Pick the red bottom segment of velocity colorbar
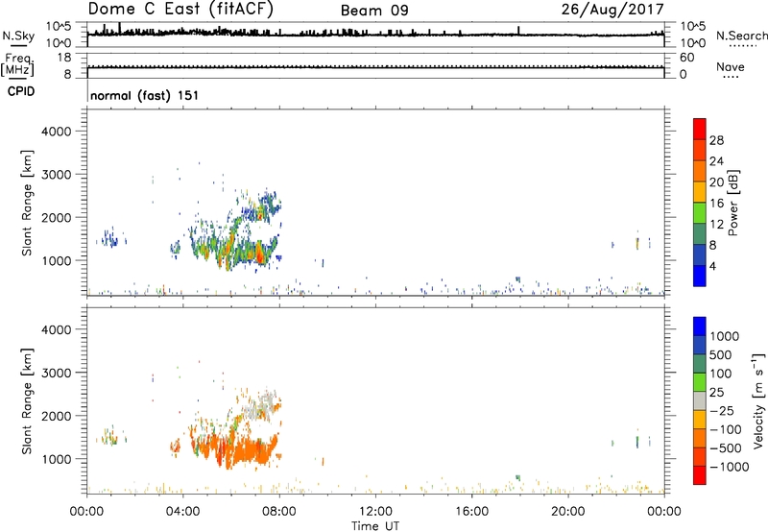 tap(700, 475)
